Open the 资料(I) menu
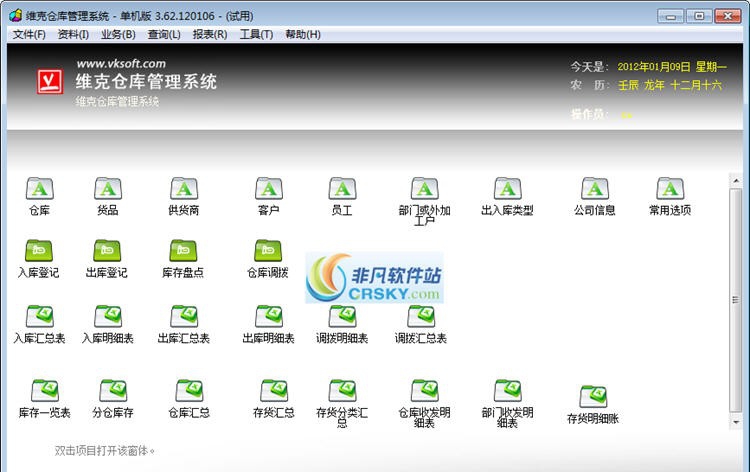Viewport: 750px width, 472px height. tap(73, 34)
